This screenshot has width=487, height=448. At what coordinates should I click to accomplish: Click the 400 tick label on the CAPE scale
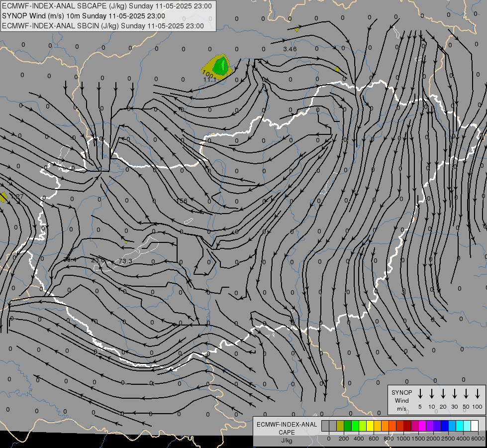coord(359,439)
